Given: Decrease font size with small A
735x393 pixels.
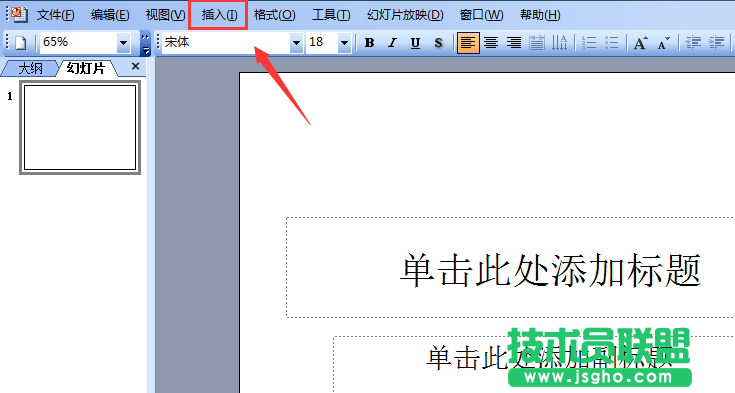Looking at the screenshot, I should pyautogui.click(x=664, y=43).
